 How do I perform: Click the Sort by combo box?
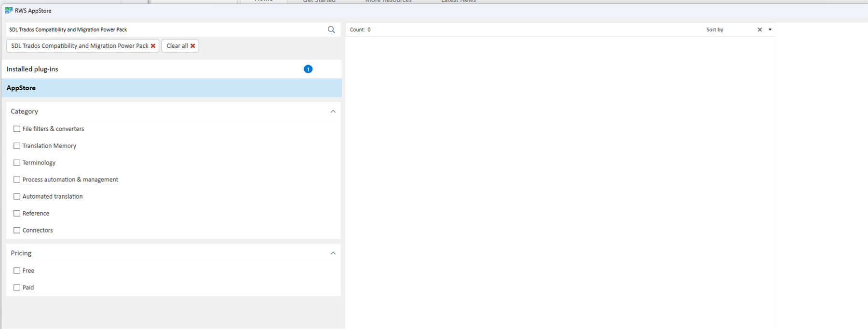739,29
